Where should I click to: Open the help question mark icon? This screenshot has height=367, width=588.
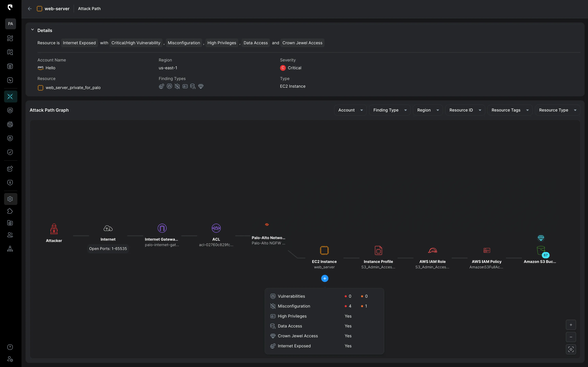(10, 347)
